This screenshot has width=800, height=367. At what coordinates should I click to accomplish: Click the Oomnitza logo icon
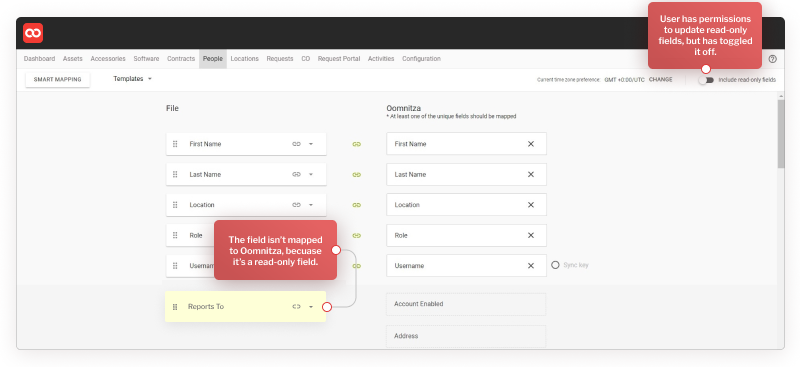pyautogui.click(x=33, y=33)
